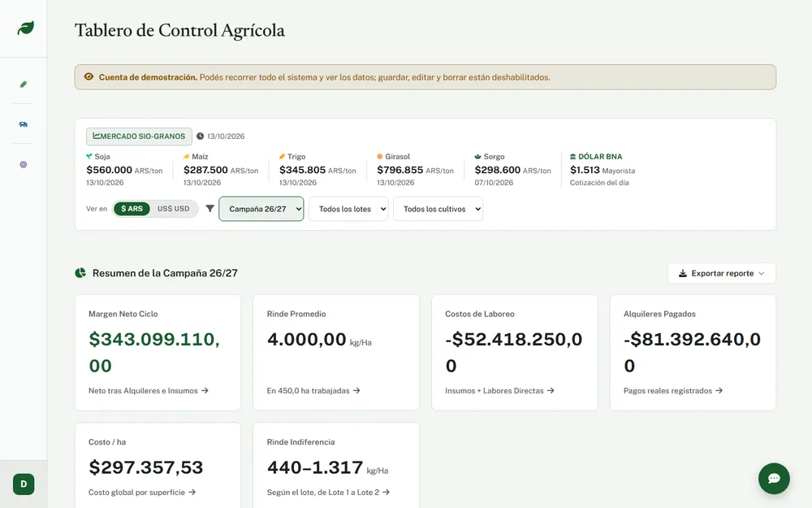The width and height of the screenshot is (812, 508).
Task: Click Trigo price $345.805
Action: click(302, 170)
